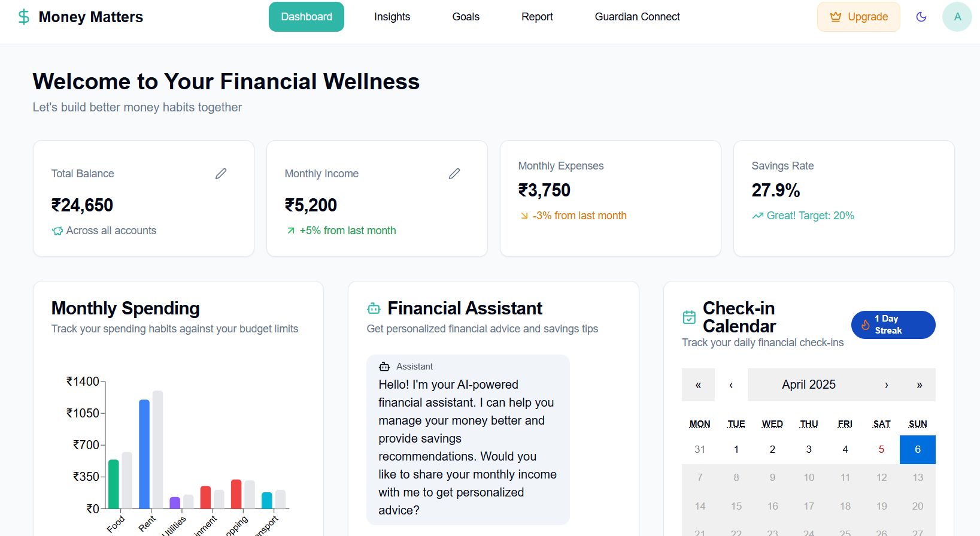Screen dimensions: 980x536
Task: Toggle dark mode using the moon icon
Action: coord(921,17)
